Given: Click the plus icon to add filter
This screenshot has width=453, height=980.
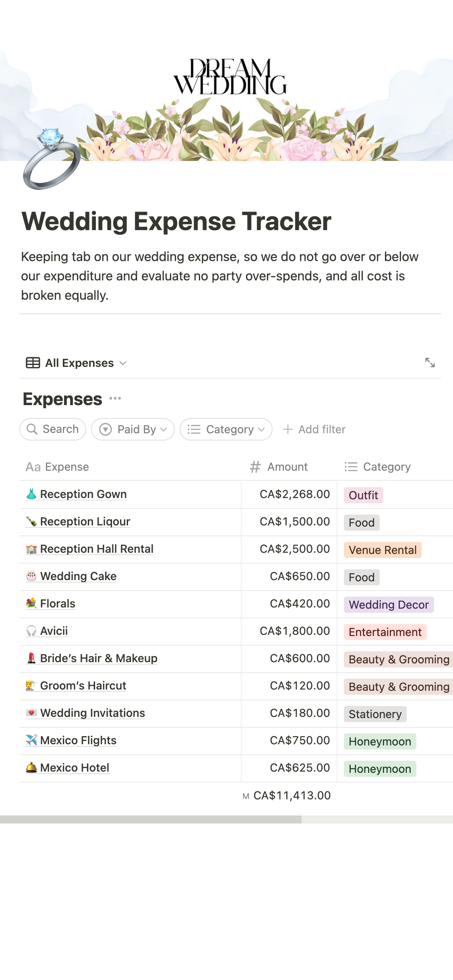Looking at the screenshot, I should [288, 429].
